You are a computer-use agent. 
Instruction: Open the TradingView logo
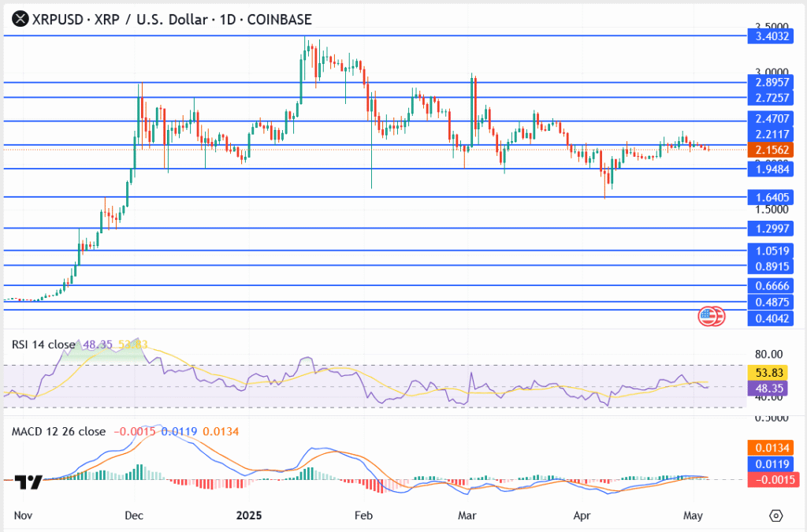(x=28, y=482)
